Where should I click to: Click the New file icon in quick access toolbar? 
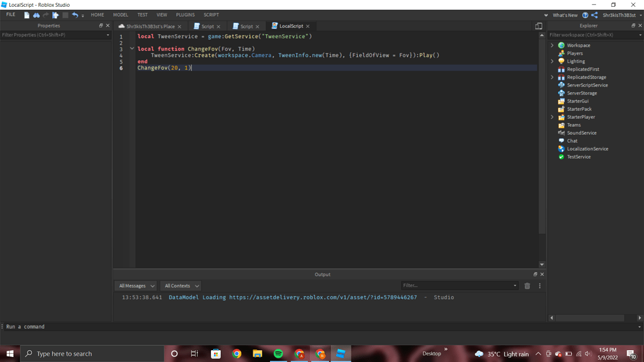click(27, 15)
